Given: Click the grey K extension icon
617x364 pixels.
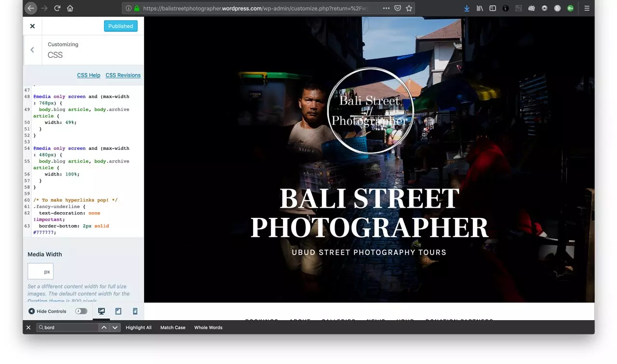Looking at the screenshot, I should click(x=557, y=8).
